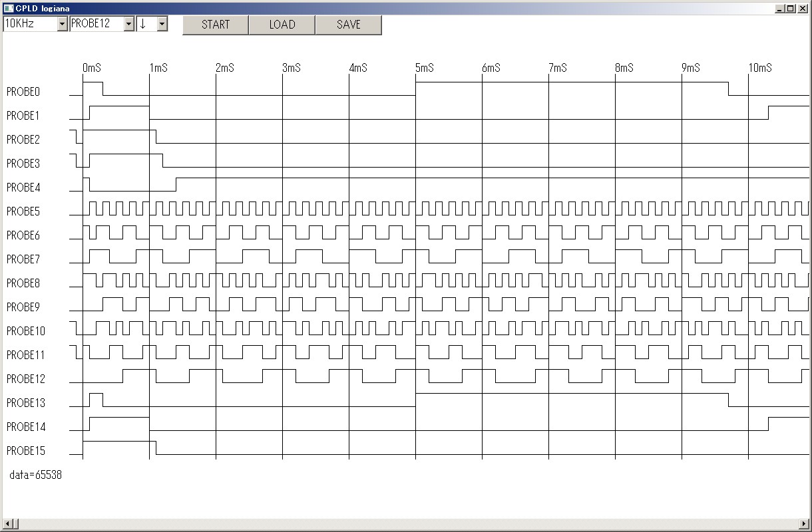Click the 4mS time marker
The image size is (812, 532).
[x=358, y=68]
